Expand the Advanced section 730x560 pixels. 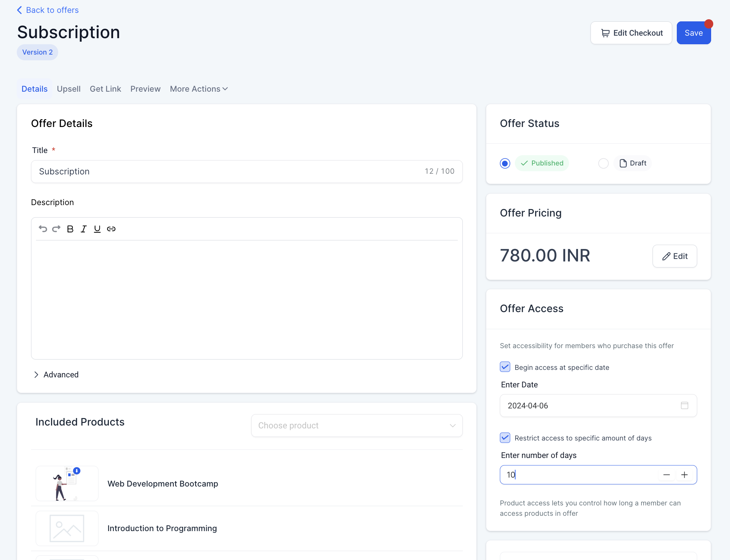tap(56, 375)
